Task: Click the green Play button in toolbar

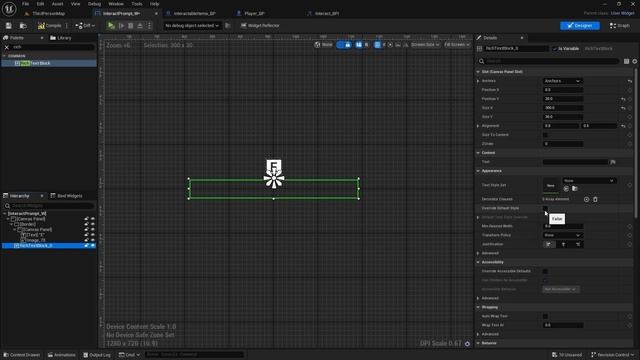Action: tap(111, 26)
